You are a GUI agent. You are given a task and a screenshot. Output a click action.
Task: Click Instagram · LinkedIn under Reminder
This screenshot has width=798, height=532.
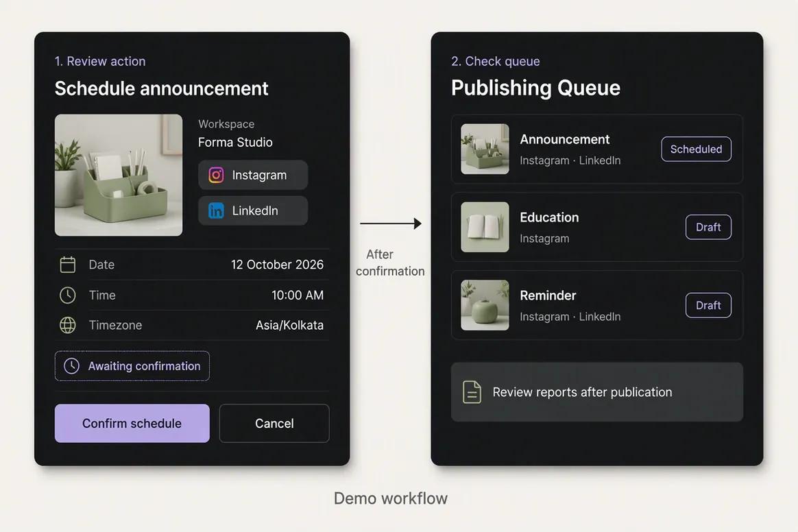point(570,317)
